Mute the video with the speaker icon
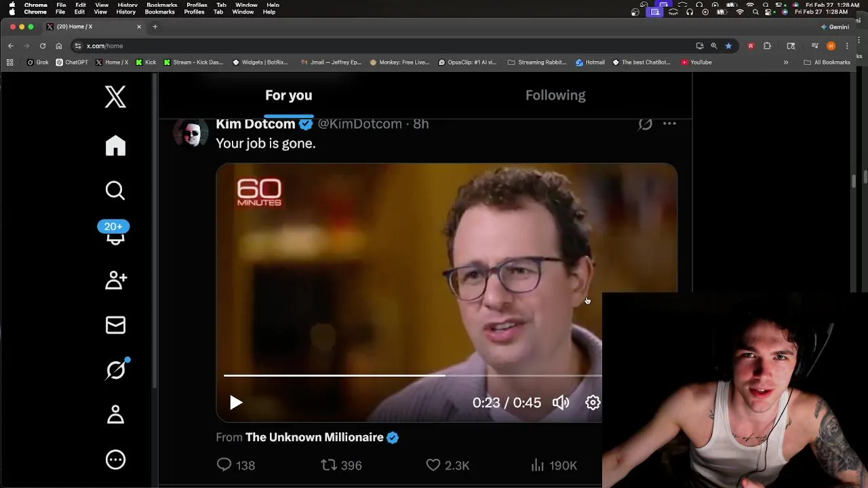The image size is (868, 488). (561, 403)
